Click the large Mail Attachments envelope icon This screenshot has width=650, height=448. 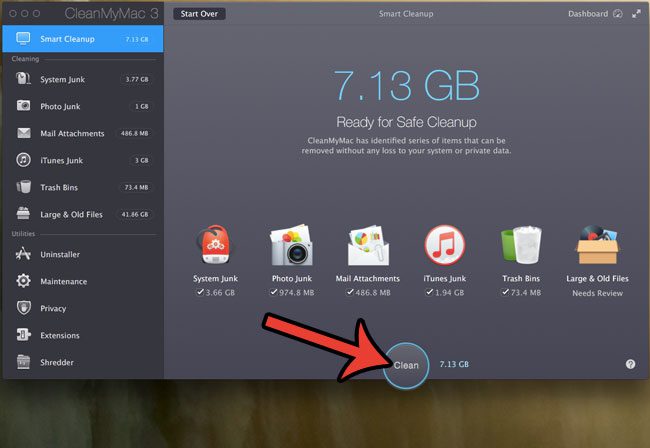pyautogui.click(x=368, y=245)
